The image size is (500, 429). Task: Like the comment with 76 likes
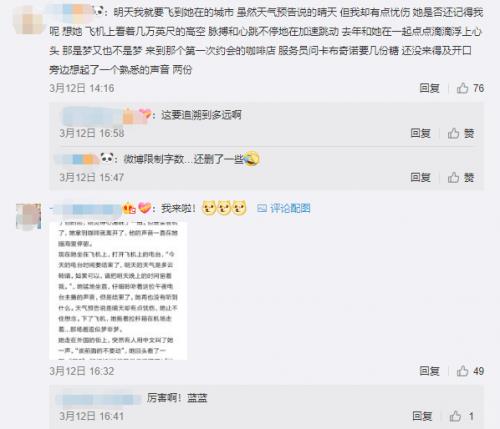470,88
